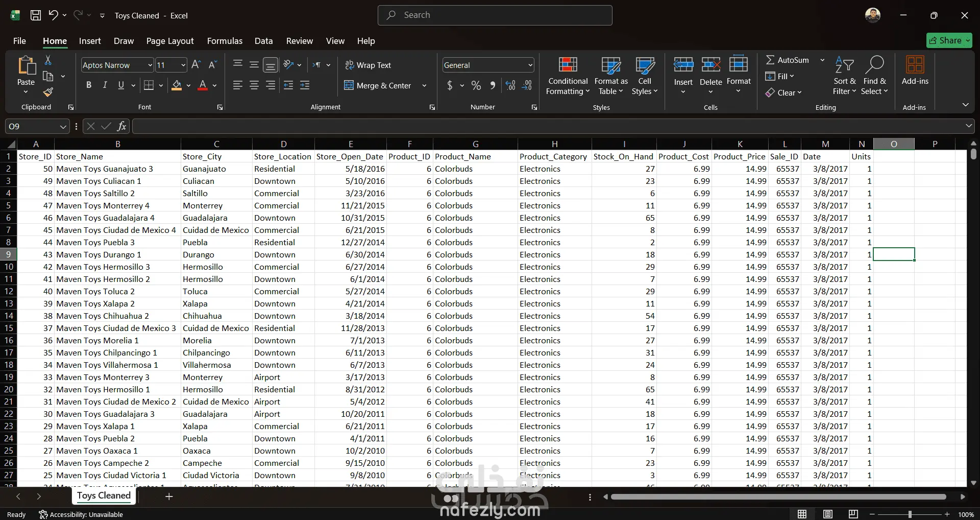The image size is (980, 520).
Task: Switch to the Review tab
Action: pyautogui.click(x=300, y=41)
